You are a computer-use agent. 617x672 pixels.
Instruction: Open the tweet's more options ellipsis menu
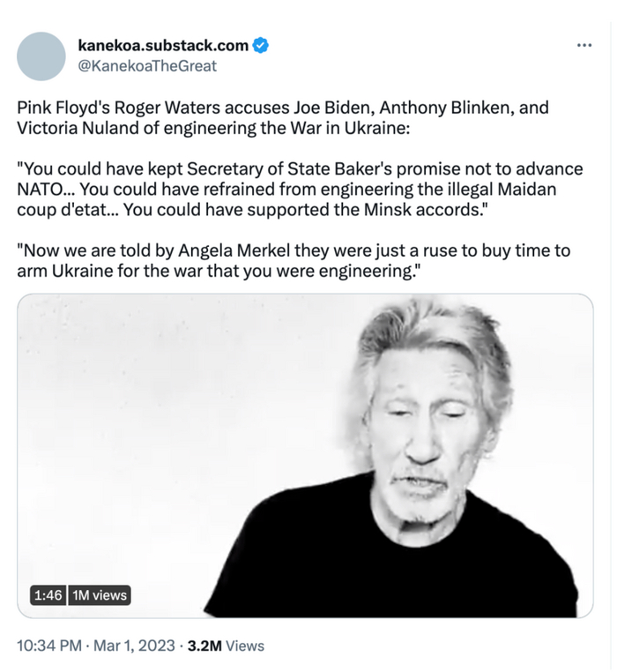coord(584,45)
